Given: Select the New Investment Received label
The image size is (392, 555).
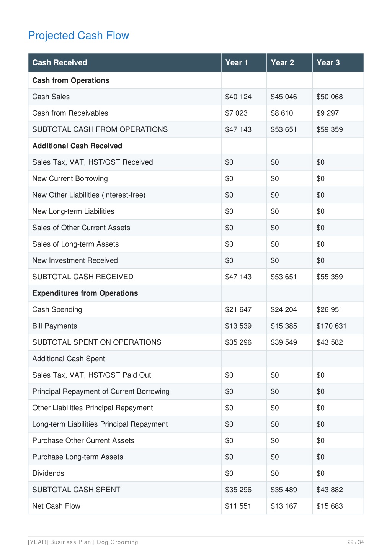Looking at the screenshot, I should (75, 260).
